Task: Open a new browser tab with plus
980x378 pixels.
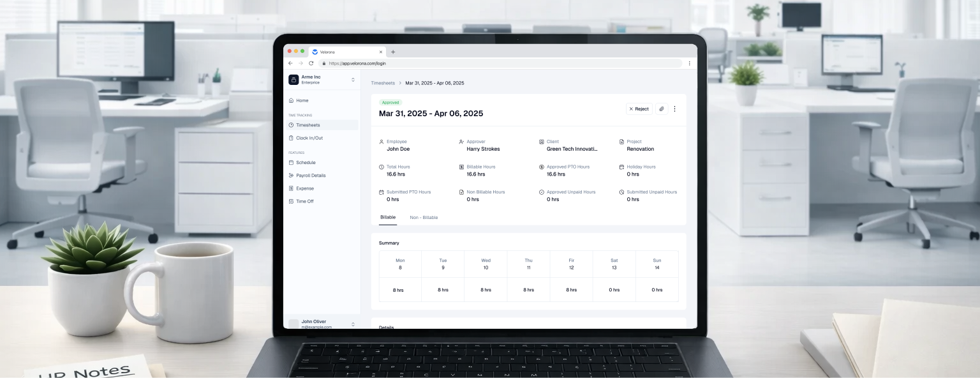Action: pos(393,52)
